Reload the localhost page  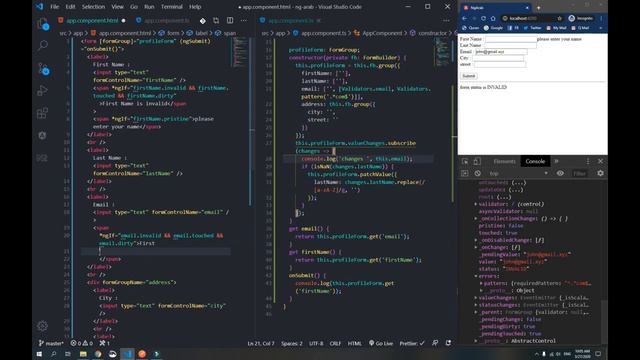[x=483, y=18]
